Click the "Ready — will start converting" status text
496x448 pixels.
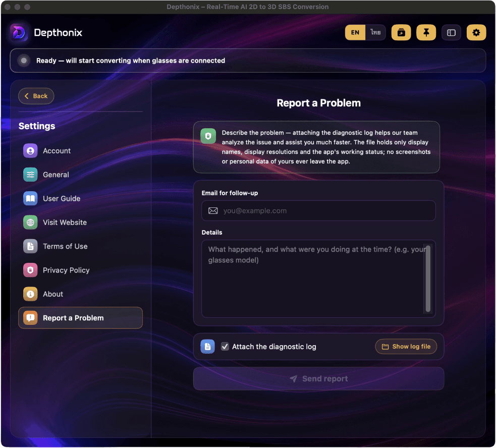pos(131,61)
